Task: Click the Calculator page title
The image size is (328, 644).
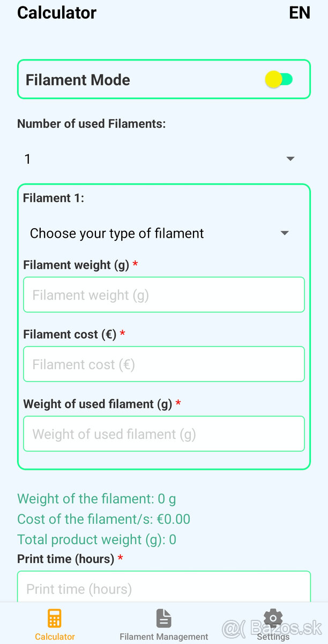Action: (x=57, y=13)
